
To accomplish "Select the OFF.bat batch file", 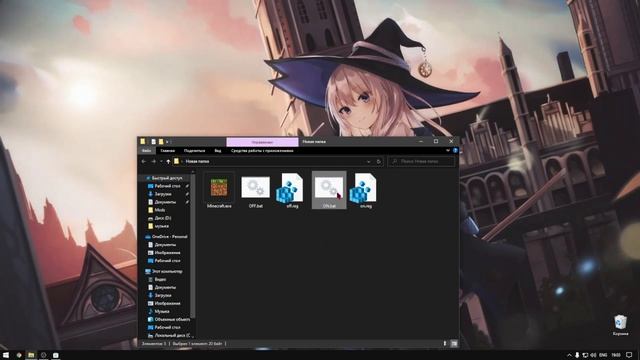I will 256,190.
